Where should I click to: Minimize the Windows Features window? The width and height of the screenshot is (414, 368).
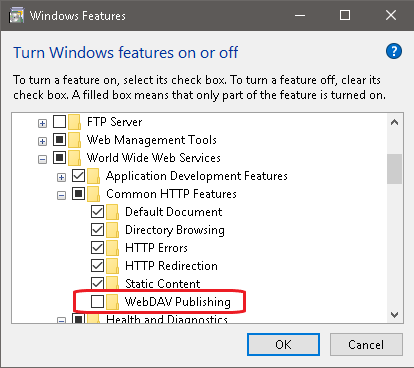coord(300,15)
